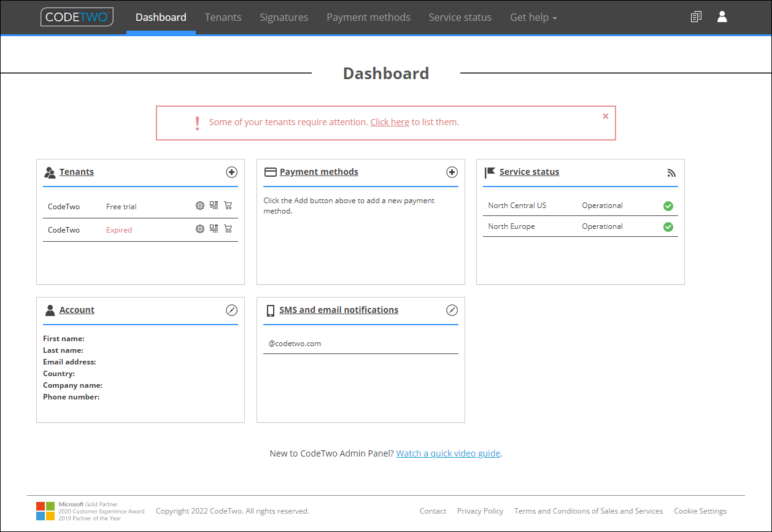The image size is (772, 532).
Task: Click the cart icon for the Expired tenant
Action: [x=228, y=229]
